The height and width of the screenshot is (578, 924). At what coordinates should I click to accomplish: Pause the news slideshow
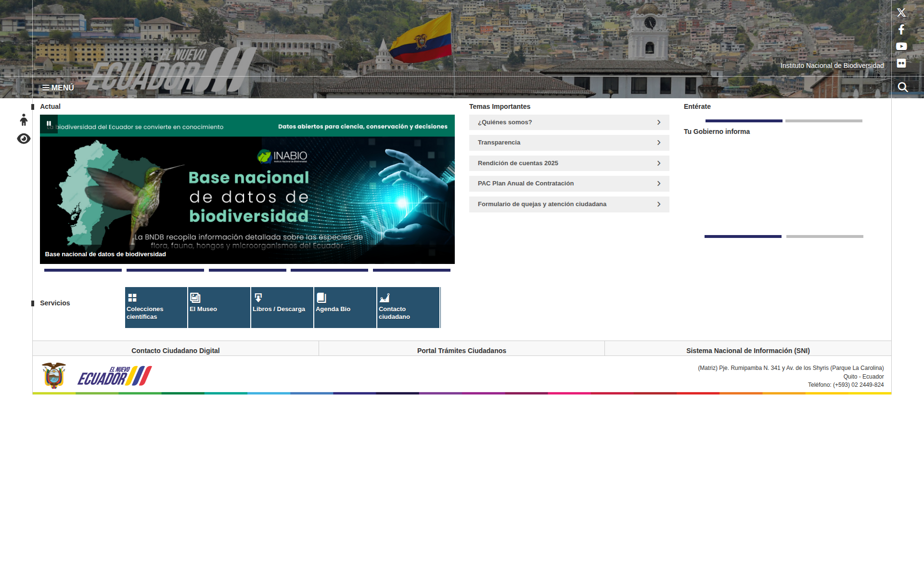tap(49, 124)
